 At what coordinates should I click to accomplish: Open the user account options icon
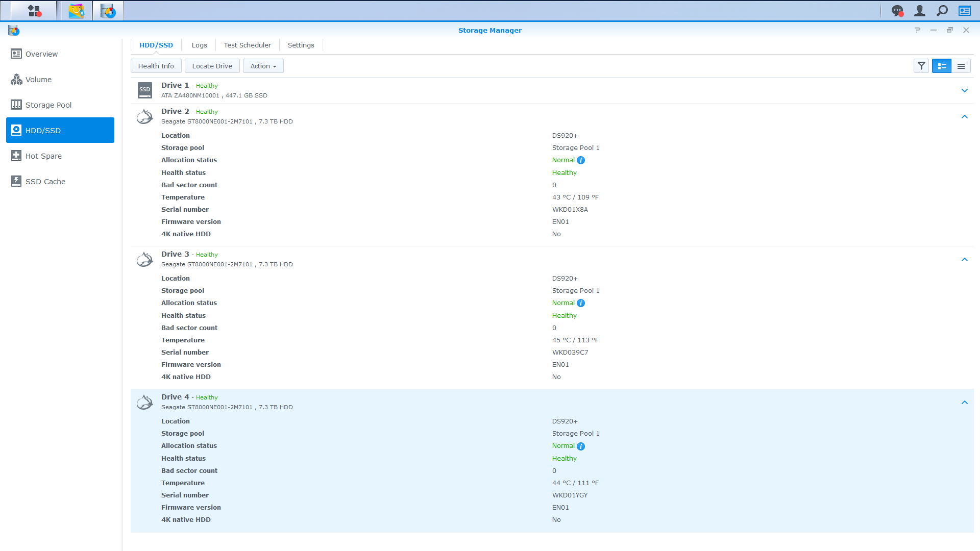click(x=920, y=11)
